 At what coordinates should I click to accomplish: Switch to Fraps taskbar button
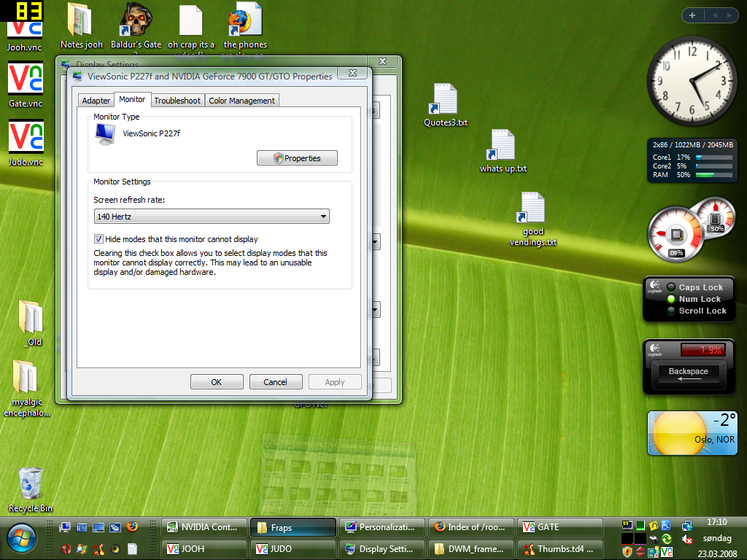[293, 527]
